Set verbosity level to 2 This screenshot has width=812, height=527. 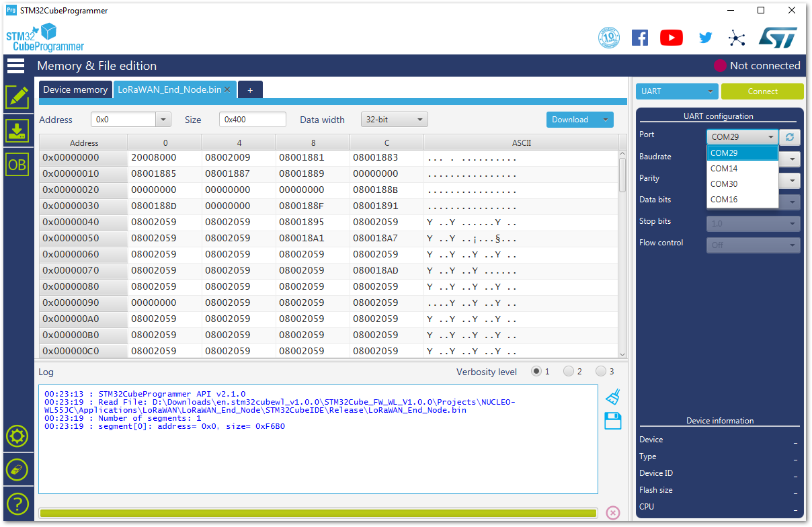(x=569, y=371)
